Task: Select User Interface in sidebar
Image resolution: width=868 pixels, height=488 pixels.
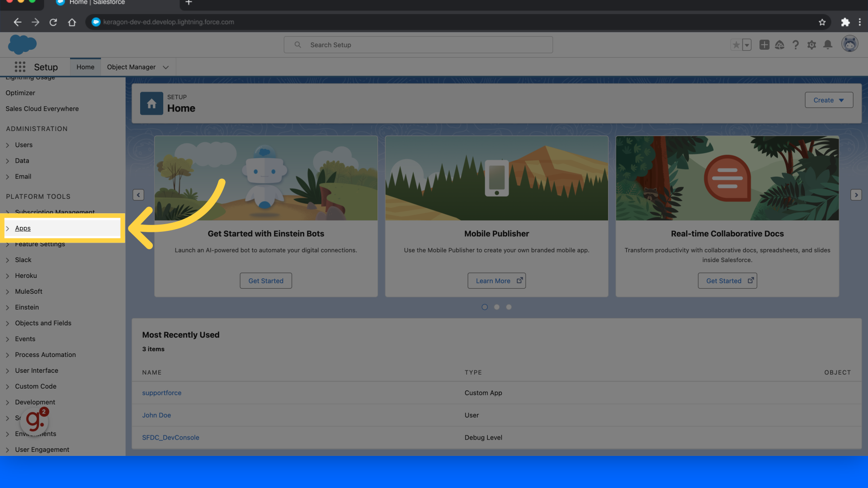Action: point(37,371)
